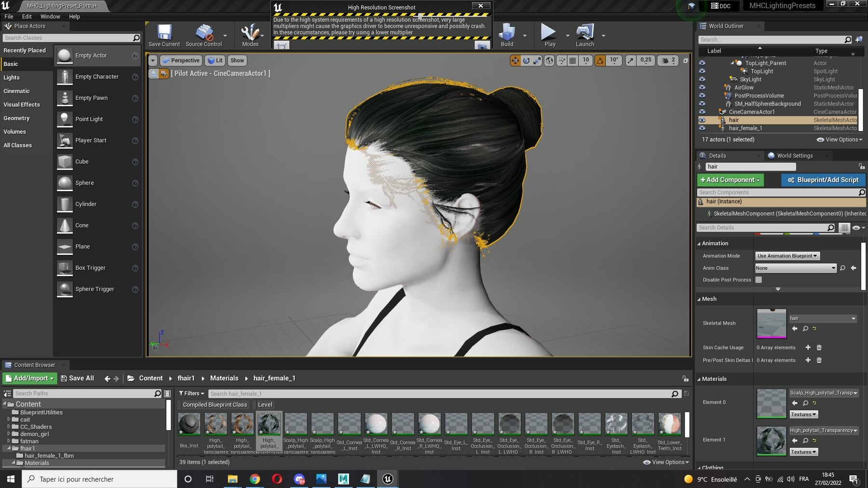Open Element 0 Textures dropdown

803,414
